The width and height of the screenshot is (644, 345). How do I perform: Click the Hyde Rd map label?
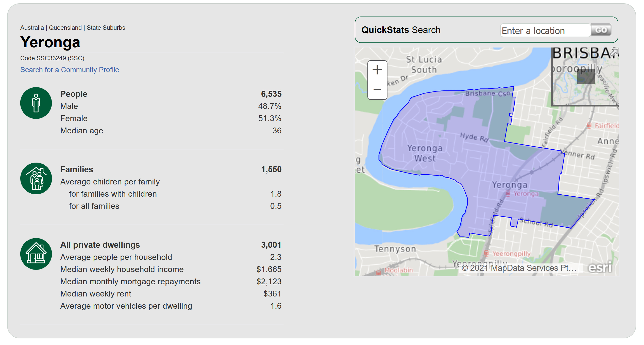pos(474,137)
